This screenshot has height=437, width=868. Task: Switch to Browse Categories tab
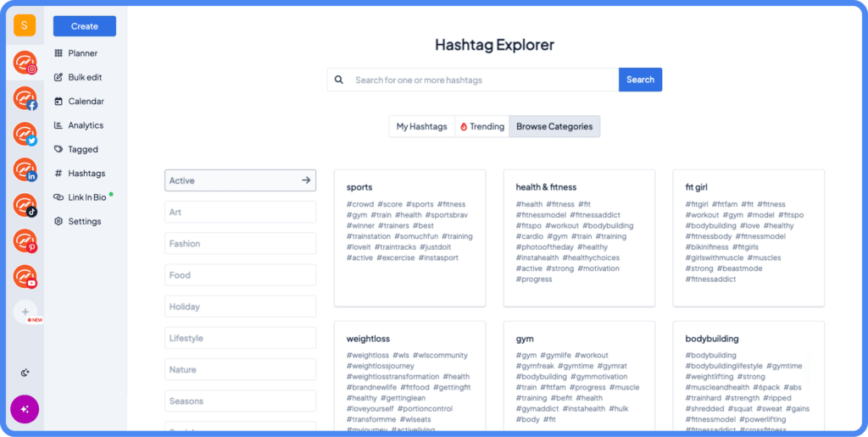pos(554,127)
